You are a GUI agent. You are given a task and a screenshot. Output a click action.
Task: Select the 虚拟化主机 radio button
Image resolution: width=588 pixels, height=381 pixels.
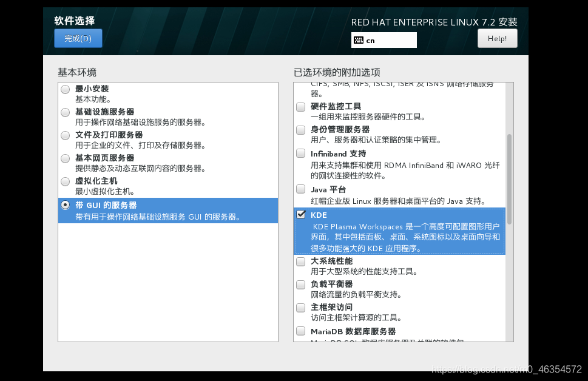[66, 181]
